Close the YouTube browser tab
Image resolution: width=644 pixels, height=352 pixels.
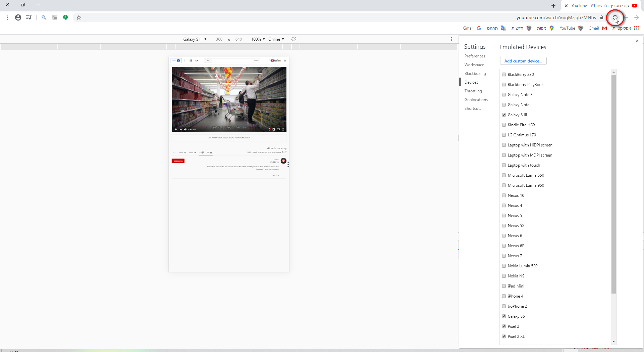(x=566, y=6)
